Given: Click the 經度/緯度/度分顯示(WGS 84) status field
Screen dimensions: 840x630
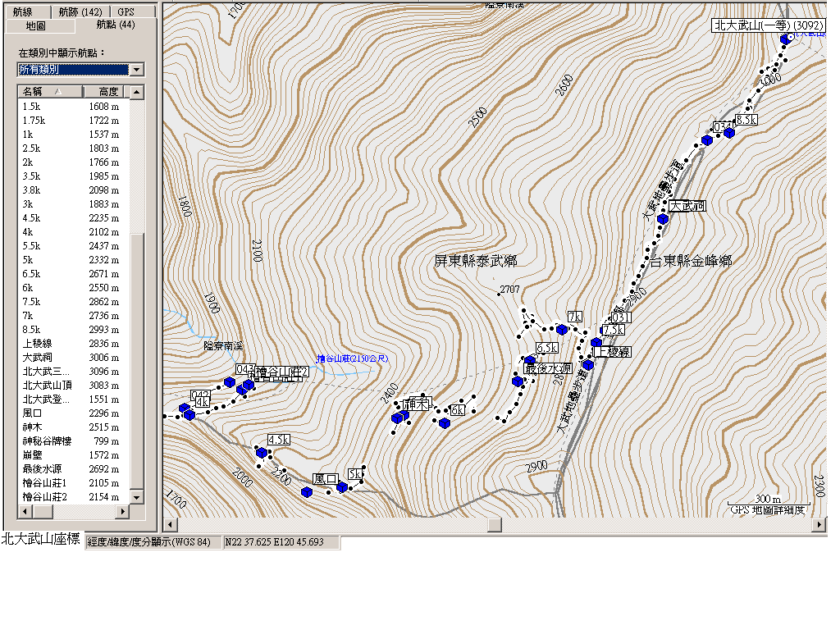Looking at the screenshot, I should pos(153,542).
